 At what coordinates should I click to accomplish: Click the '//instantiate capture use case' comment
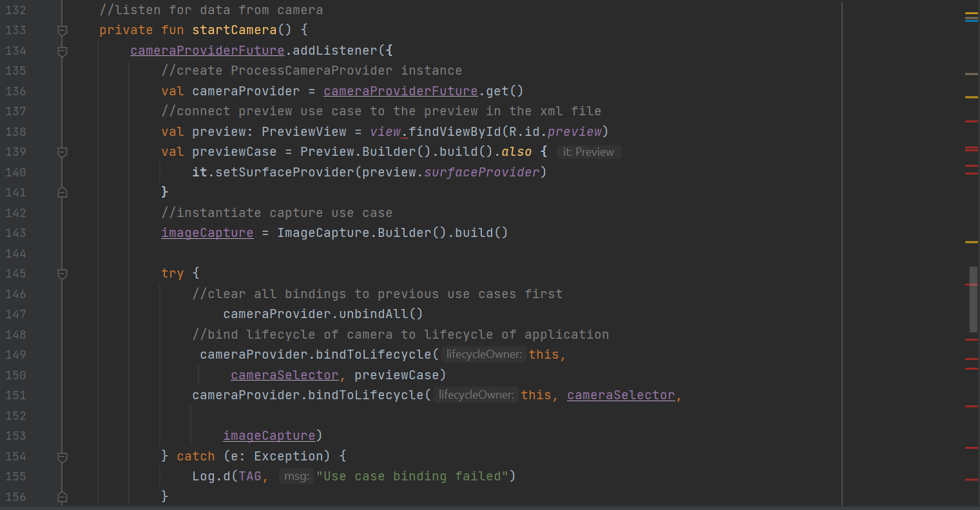[277, 212]
